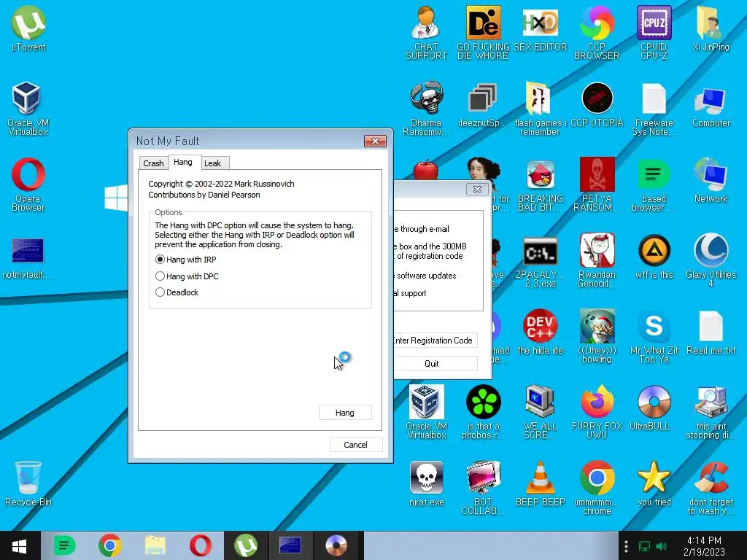This screenshot has height=560, width=747.
Task: Open the ummmmm... chrome icon
Action: [597, 488]
